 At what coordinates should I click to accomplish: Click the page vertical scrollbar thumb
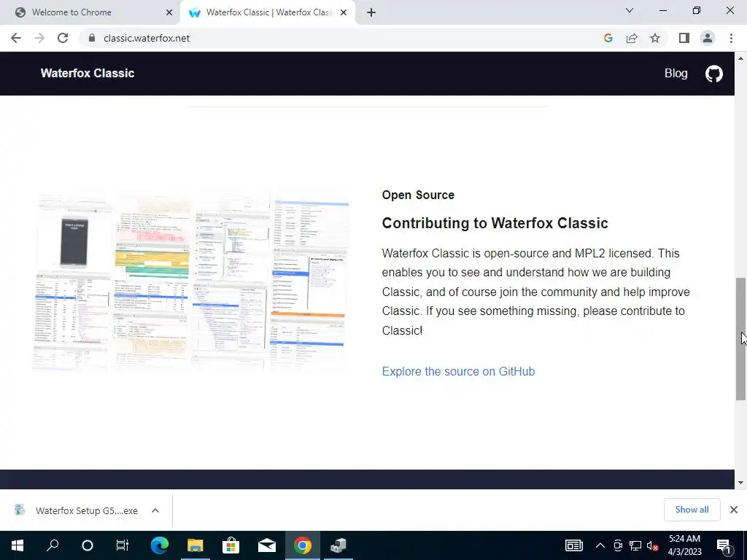[740, 339]
